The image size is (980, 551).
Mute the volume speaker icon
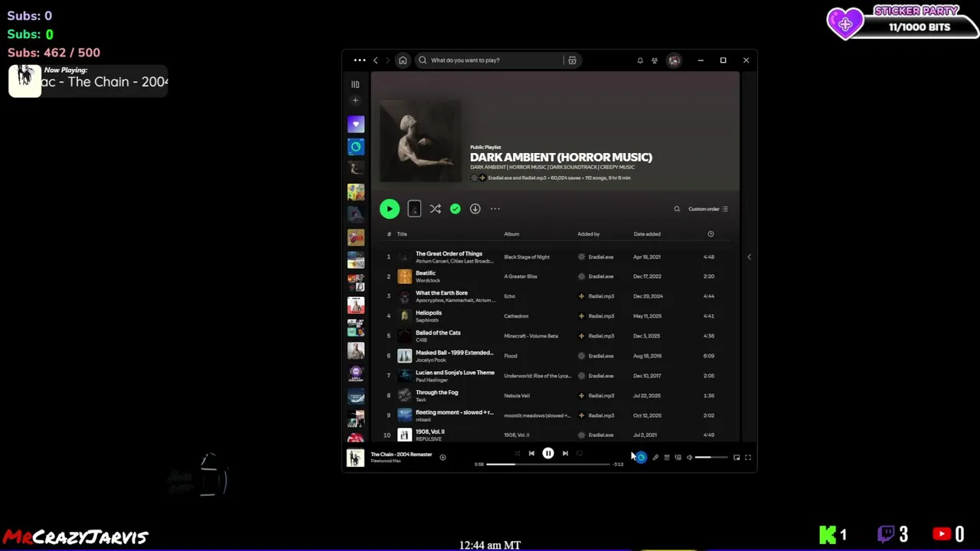pos(689,458)
